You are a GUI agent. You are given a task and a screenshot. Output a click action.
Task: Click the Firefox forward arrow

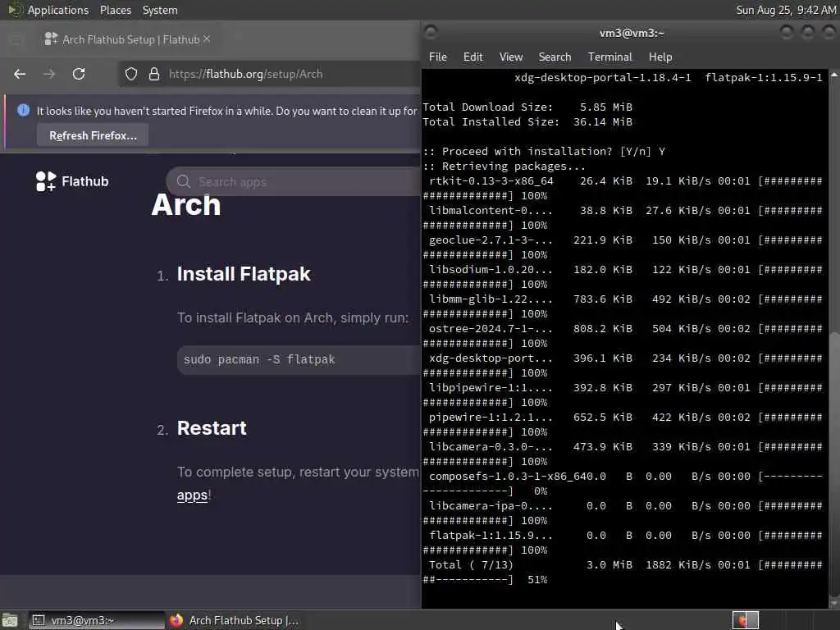tap(49, 74)
